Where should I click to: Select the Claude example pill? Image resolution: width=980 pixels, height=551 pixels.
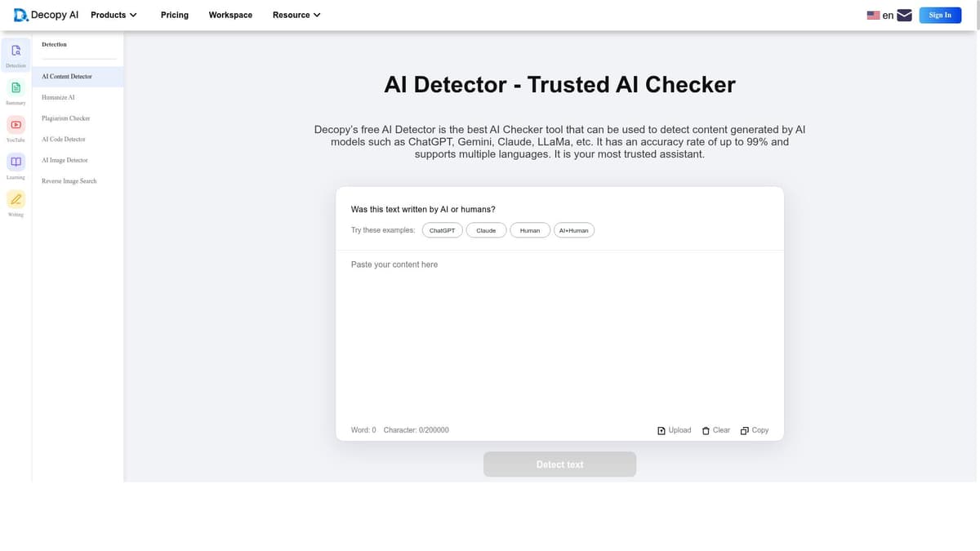tap(486, 230)
